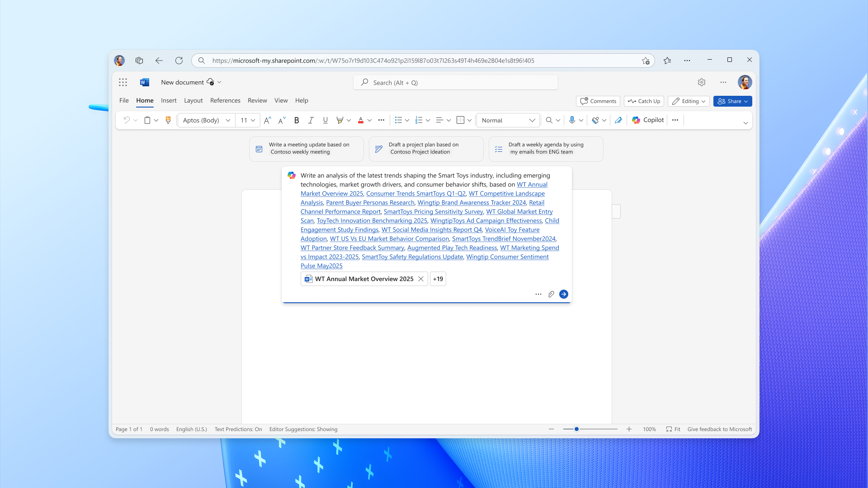Open Parent Buyer Personas Research link
This screenshot has height=488, width=868.
(x=370, y=202)
